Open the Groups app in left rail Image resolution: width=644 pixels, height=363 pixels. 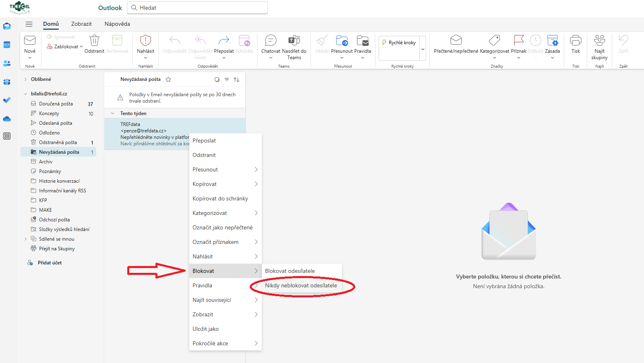[x=7, y=82]
